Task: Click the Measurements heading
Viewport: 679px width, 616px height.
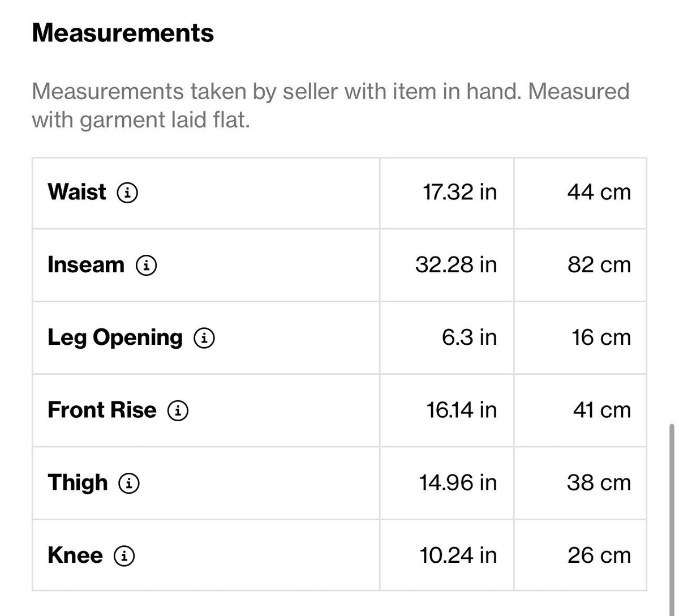Action: tap(123, 33)
